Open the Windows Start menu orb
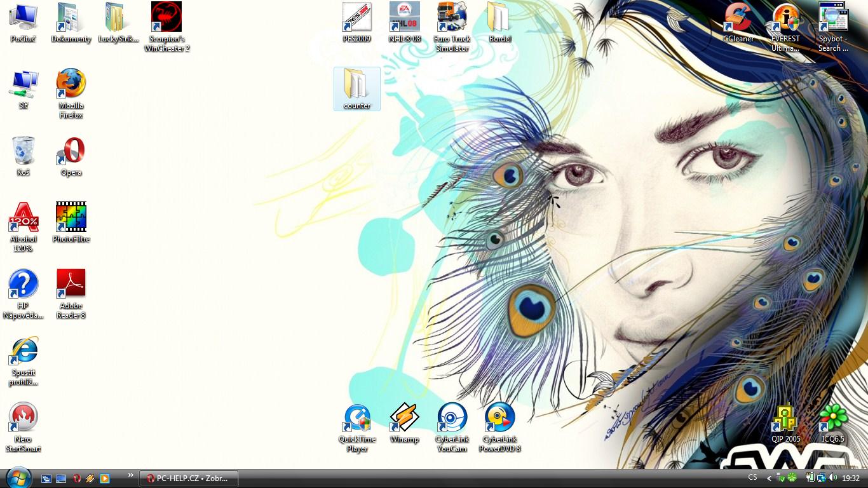This screenshot has width=868, height=488. (x=19, y=477)
